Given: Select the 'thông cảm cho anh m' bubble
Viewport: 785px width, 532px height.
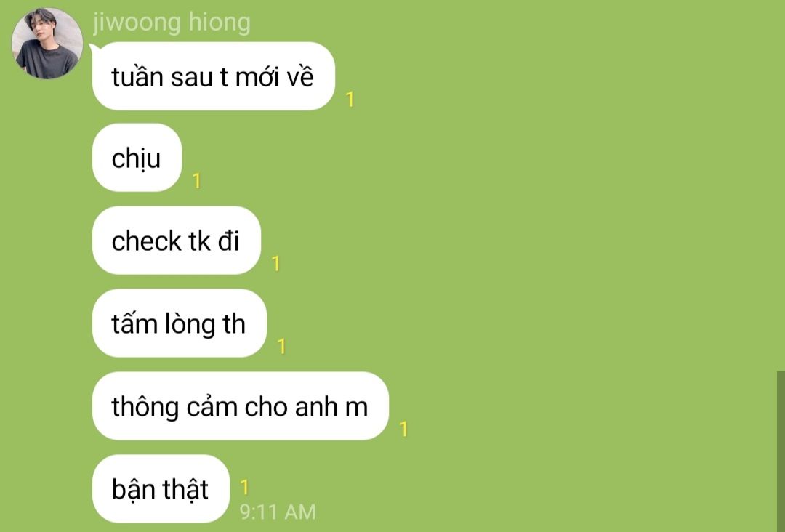Looking at the screenshot, I should [x=241, y=406].
